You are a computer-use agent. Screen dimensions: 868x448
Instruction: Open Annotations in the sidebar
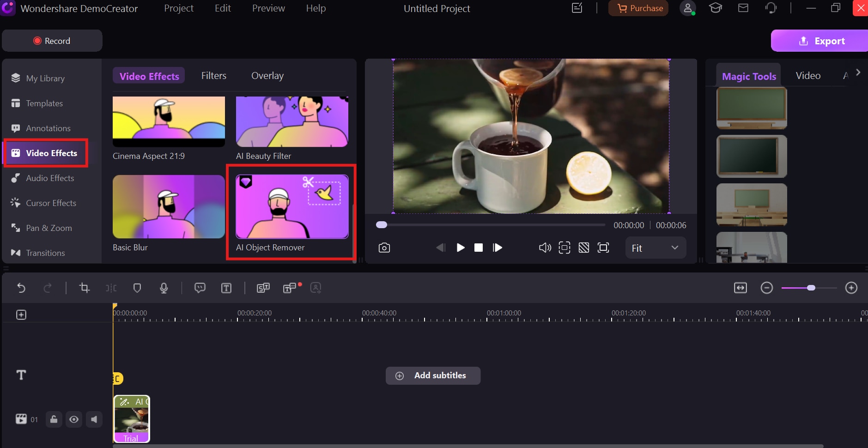coord(48,128)
